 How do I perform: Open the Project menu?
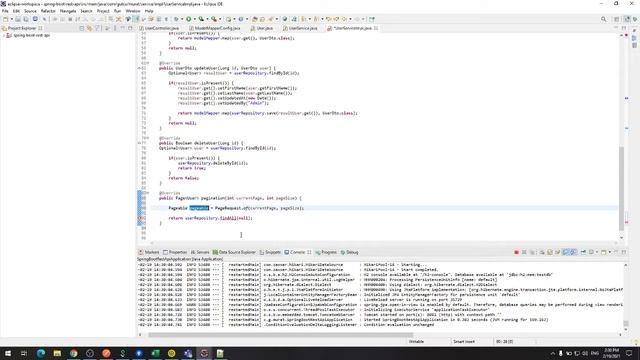[103, 11]
